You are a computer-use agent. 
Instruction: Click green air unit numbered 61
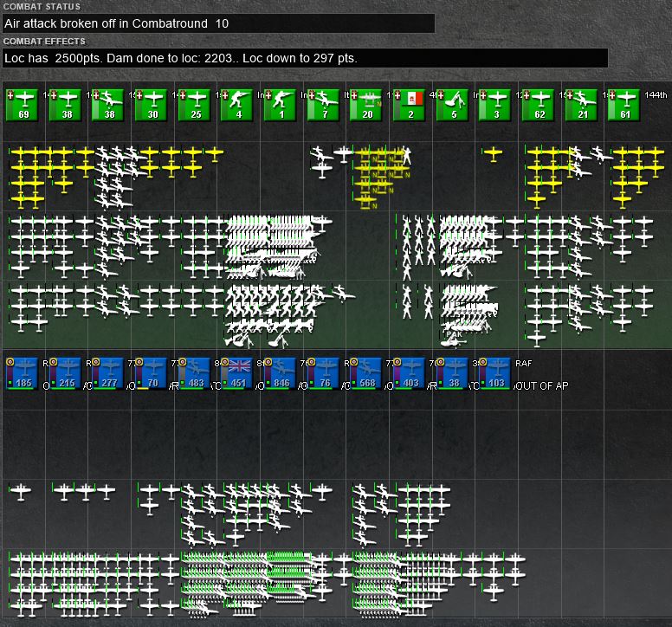coord(624,106)
